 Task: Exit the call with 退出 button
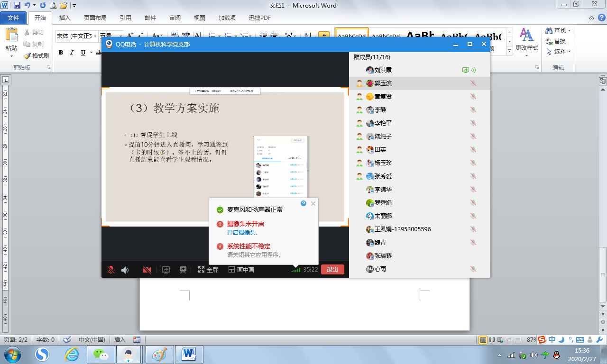pyautogui.click(x=332, y=270)
